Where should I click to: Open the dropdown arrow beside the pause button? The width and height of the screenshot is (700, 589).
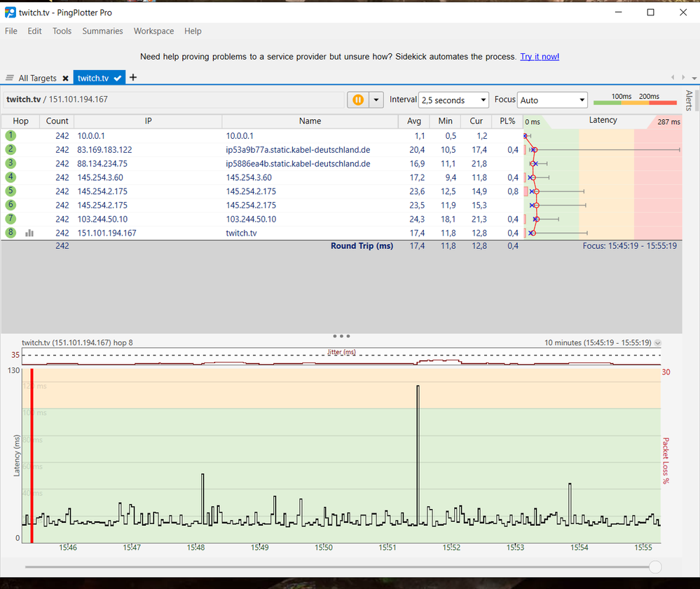[x=376, y=100]
